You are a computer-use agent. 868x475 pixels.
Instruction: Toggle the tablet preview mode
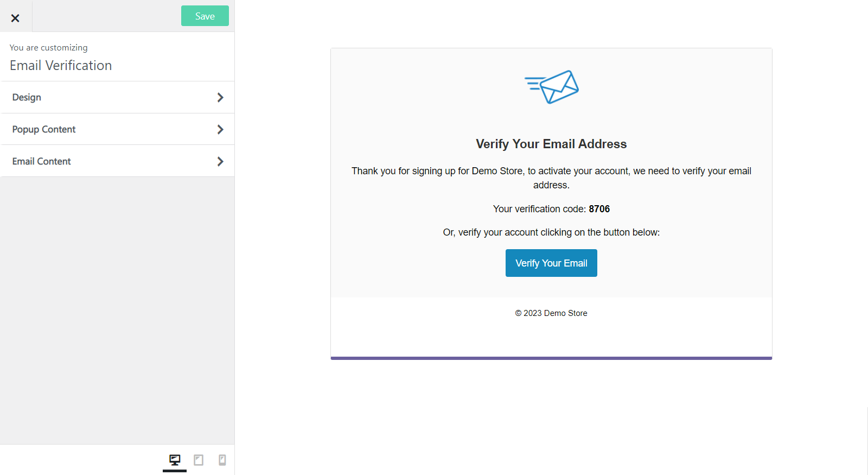point(198,460)
